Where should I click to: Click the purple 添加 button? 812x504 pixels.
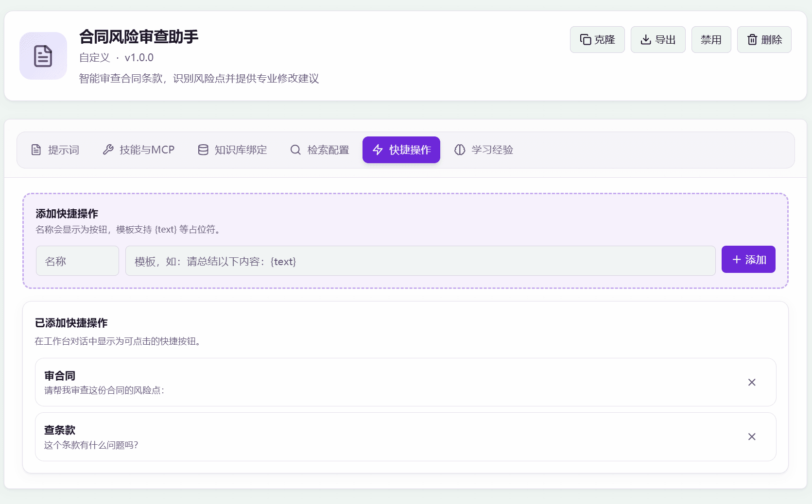pyautogui.click(x=748, y=259)
